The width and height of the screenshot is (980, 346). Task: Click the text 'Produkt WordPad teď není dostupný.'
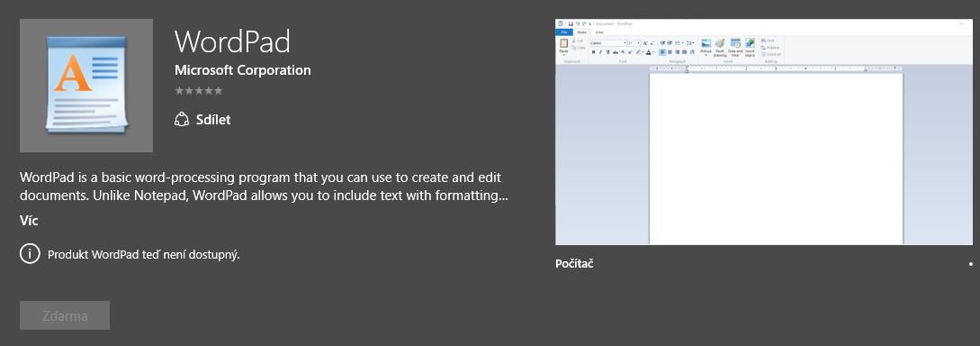click(144, 255)
